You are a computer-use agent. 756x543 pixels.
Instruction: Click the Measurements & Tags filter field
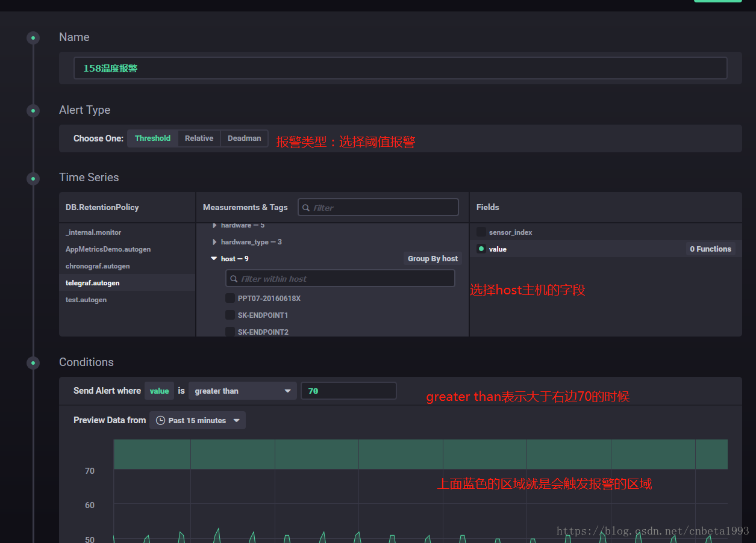coord(378,207)
